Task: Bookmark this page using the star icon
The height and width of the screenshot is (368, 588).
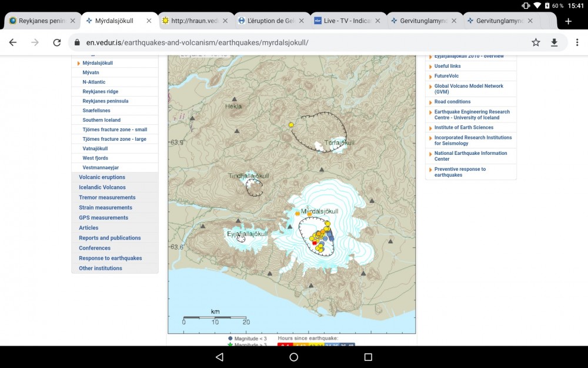Action: [x=536, y=42]
